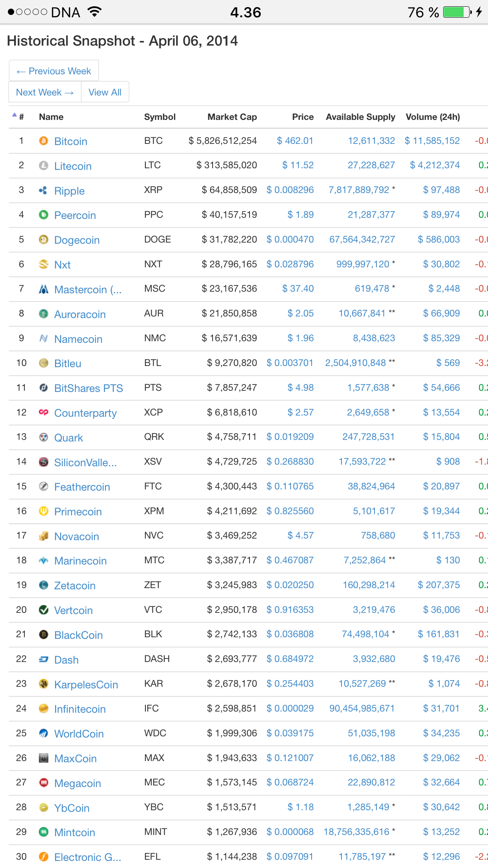Click Mastercoin price $ 37.40
The height and width of the screenshot is (868, 488).
tap(298, 289)
